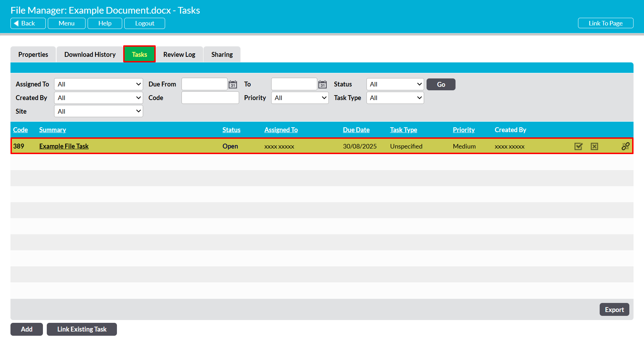Click the Code filter text field
The height and width of the screenshot is (342, 644).
pyautogui.click(x=210, y=98)
